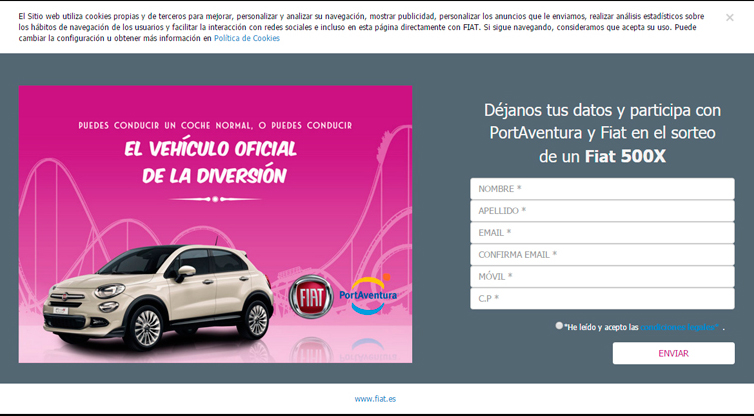Screen dimensions: 754x416
Task: Focus the APELLIDO input field
Action: 602,211
